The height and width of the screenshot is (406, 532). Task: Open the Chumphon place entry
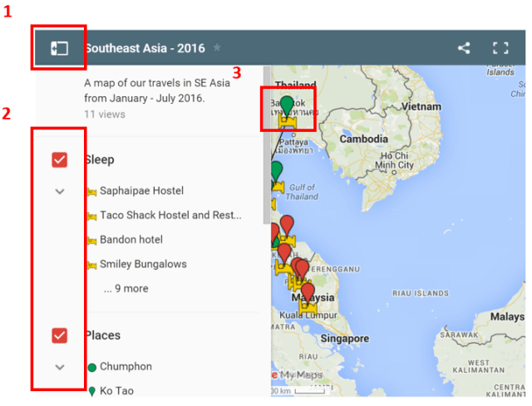[x=126, y=366]
